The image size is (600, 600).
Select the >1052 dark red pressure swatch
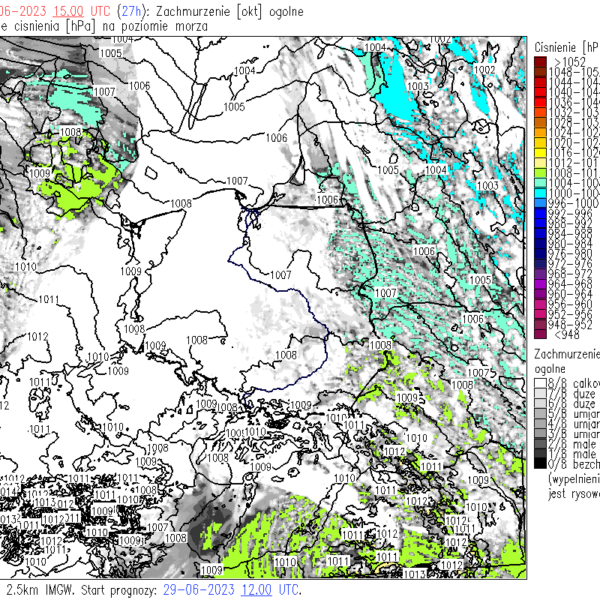pos(540,62)
